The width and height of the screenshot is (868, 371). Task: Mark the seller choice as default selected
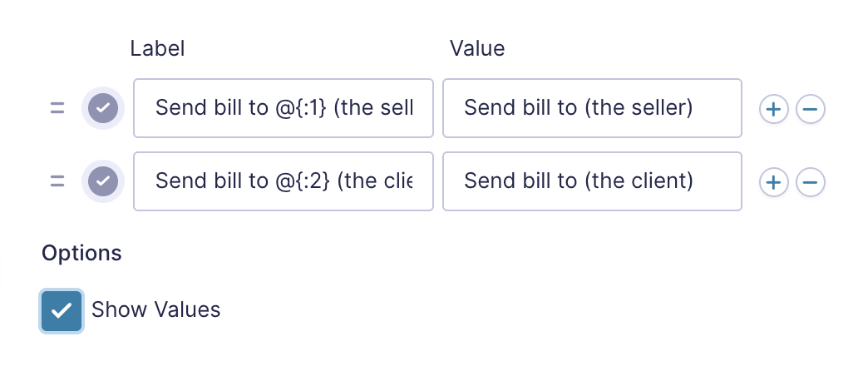coord(103,108)
